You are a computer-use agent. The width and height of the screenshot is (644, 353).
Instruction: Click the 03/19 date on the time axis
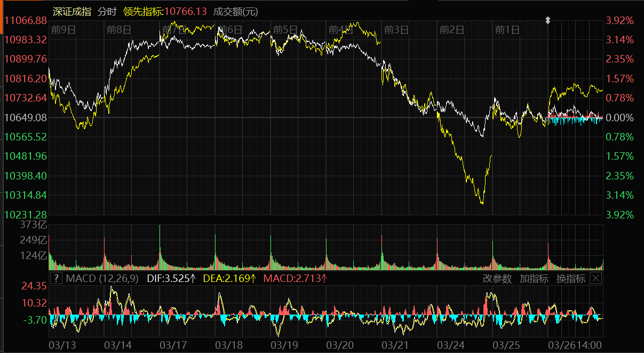click(x=284, y=346)
